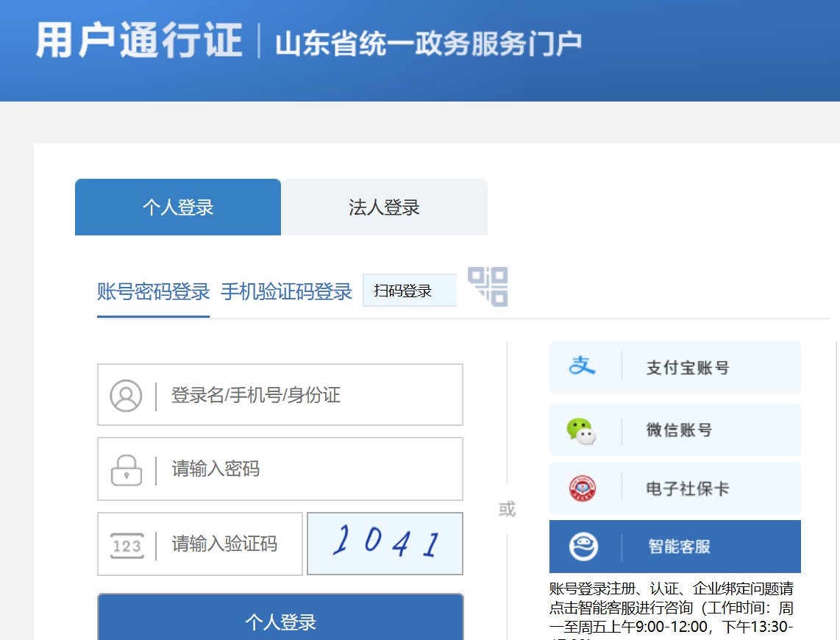Viewport: 840px width, 640px height.
Task: Click the 智能客服 robot face icon
Action: click(x=583, y=547)
